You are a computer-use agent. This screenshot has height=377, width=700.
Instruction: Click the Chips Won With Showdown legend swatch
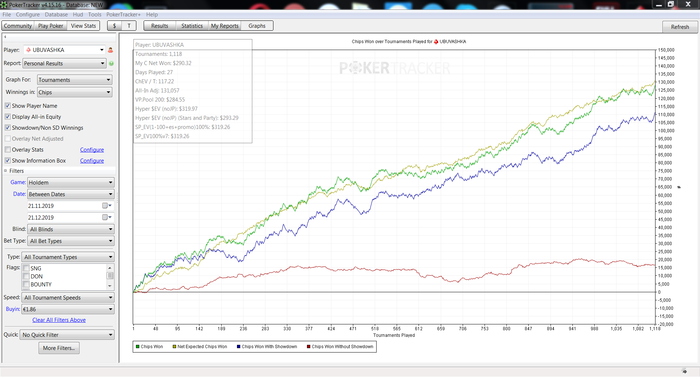point(238,347)
